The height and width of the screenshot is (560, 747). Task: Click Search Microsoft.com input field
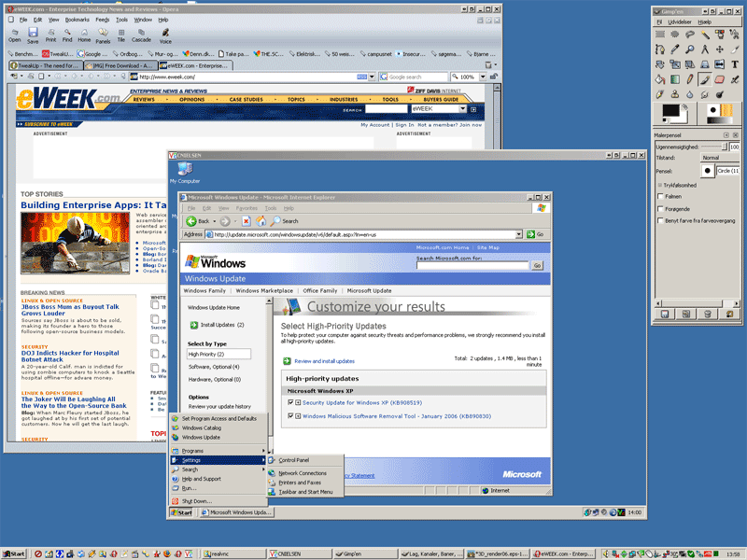[x=472, y=265]
